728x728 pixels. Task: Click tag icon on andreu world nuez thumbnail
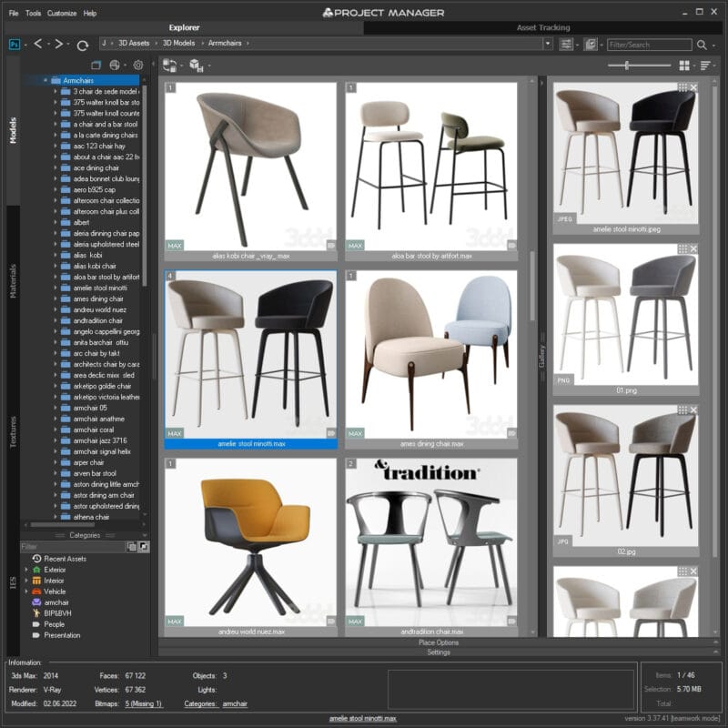tap(330, 621)
